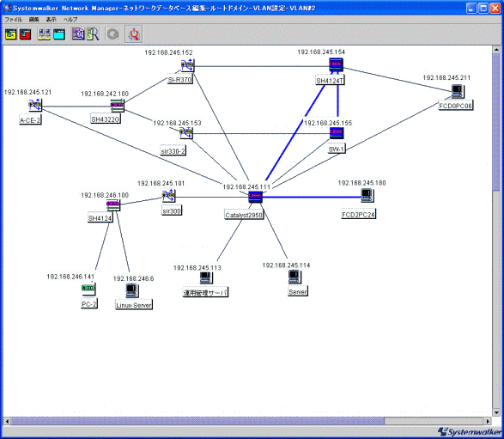
Task: Select the Si-R370 router icon
Action: pyautogui.click(x=188, y=64)
